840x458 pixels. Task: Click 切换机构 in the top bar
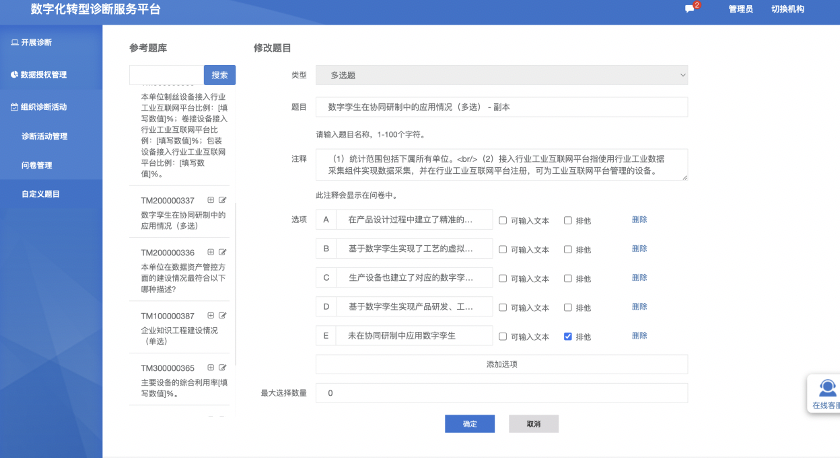788,9
